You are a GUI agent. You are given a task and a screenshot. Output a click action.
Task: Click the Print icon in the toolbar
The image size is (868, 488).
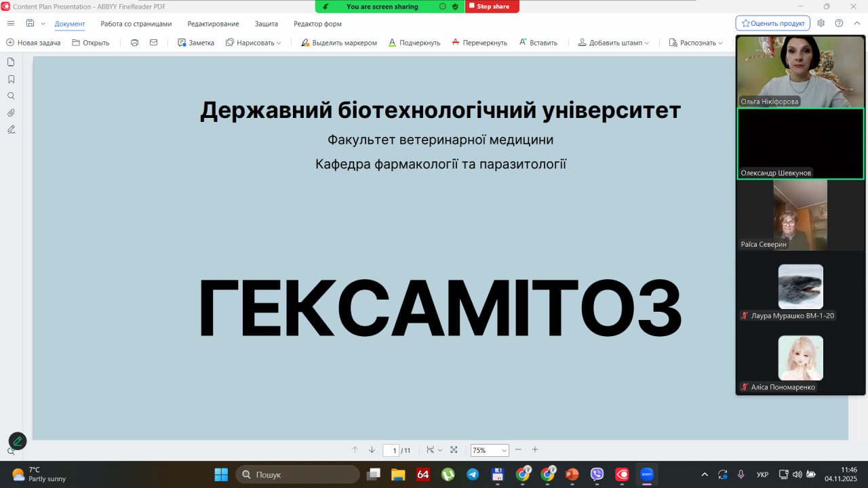click(134, 43)
